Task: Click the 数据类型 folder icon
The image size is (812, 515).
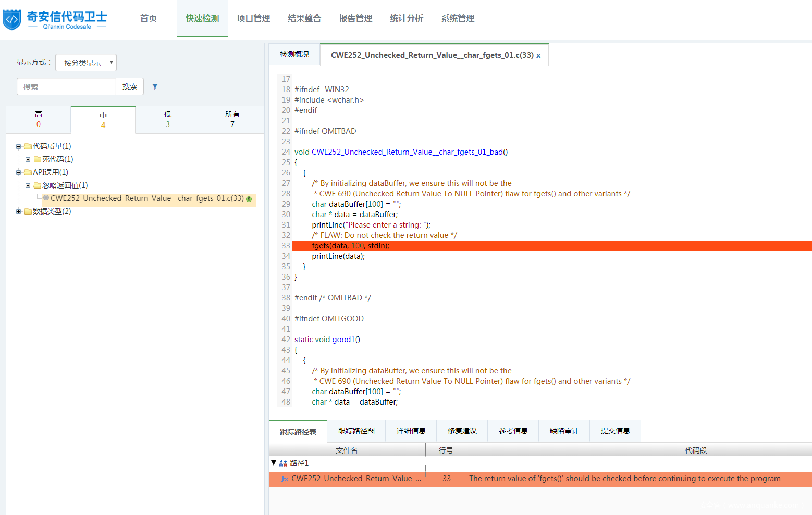Action: pyautogui.click(x=28, y=211)
